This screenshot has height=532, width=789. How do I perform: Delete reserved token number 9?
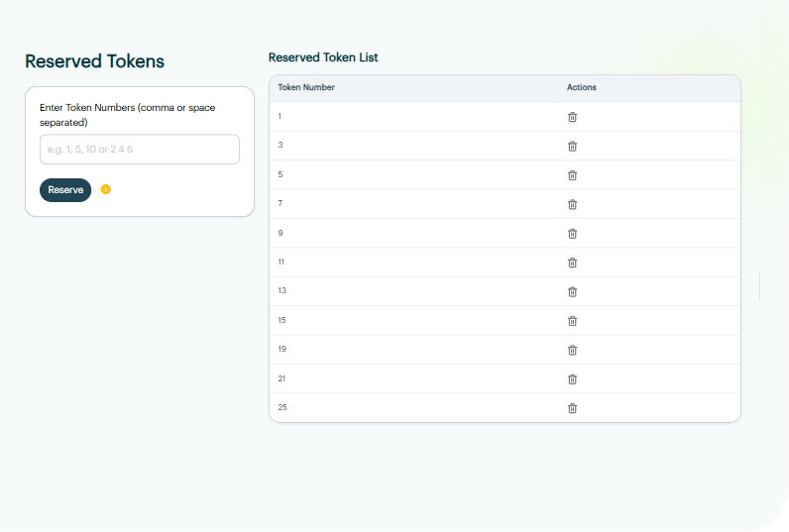tap(572, 234)
